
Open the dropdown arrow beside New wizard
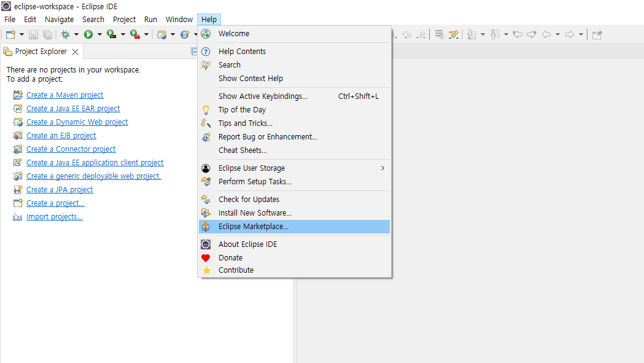[21, 34]
